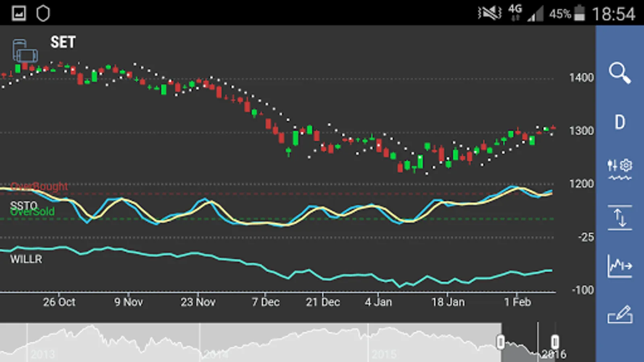Grab the right range slider handle
Image resolution: width=644 pixels, height=362 pixels.
click(555, 342)
